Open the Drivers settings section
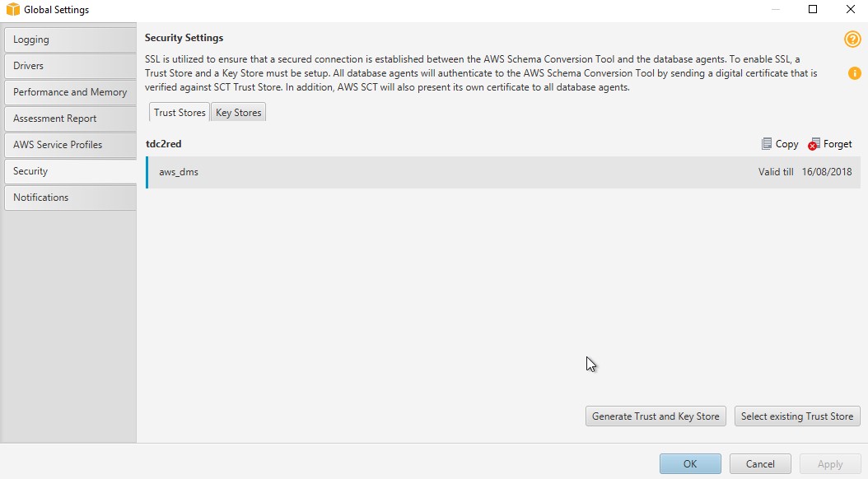868x479 pixels. click(x=70, y=66)
